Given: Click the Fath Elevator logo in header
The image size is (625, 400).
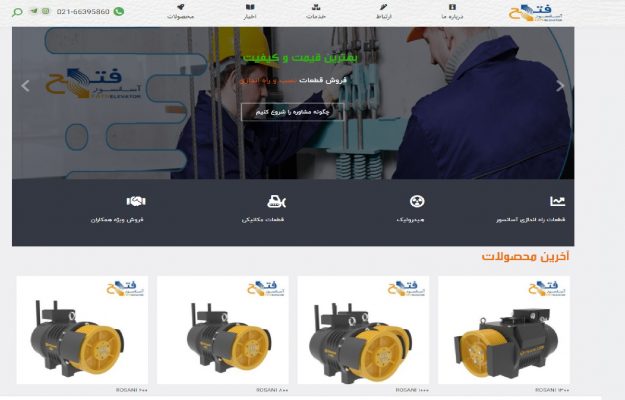Looking at the screenshot, I should pyautogui.click(x=538, y=13).
